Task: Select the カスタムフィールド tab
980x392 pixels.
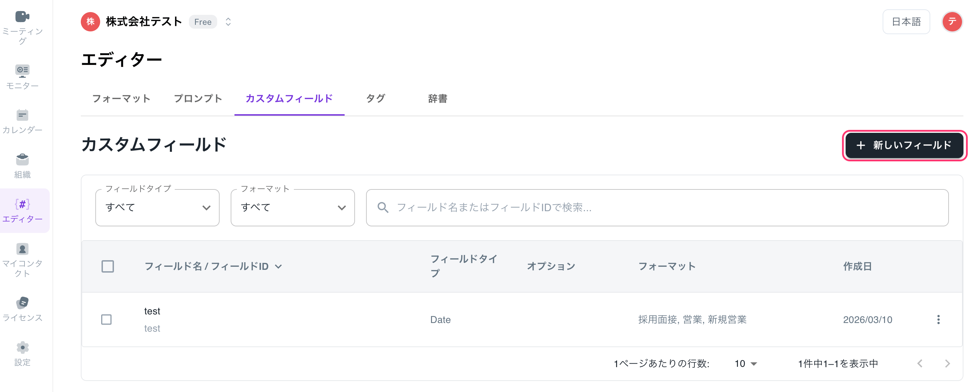Action: 289,98
